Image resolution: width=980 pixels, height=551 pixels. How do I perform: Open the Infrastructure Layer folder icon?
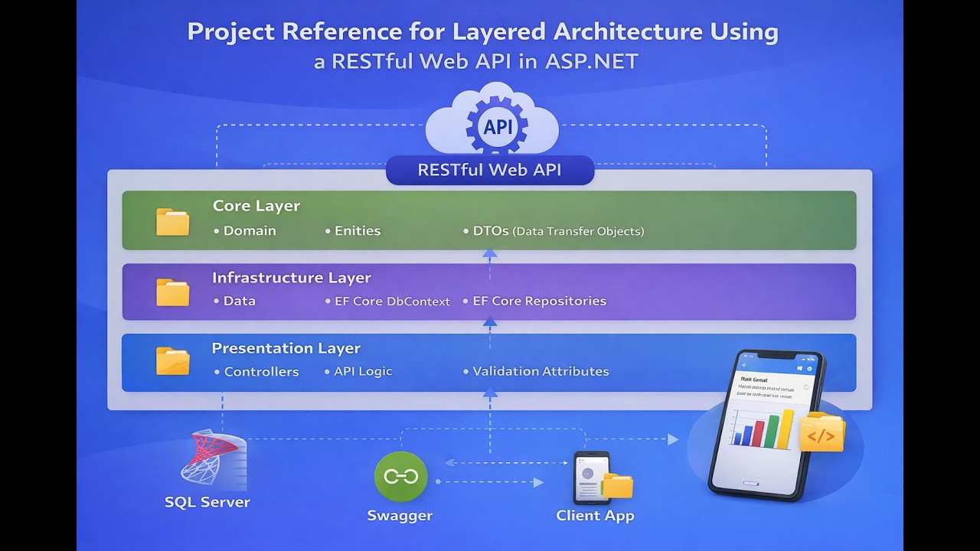point(173,292)
